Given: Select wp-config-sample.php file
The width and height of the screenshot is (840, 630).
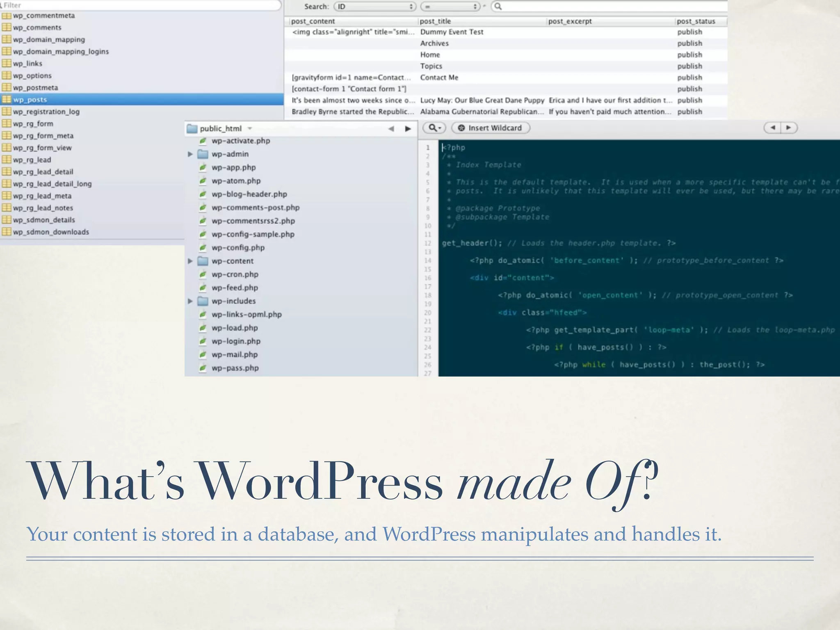Looking at the screenshot, I should (253, 234).
